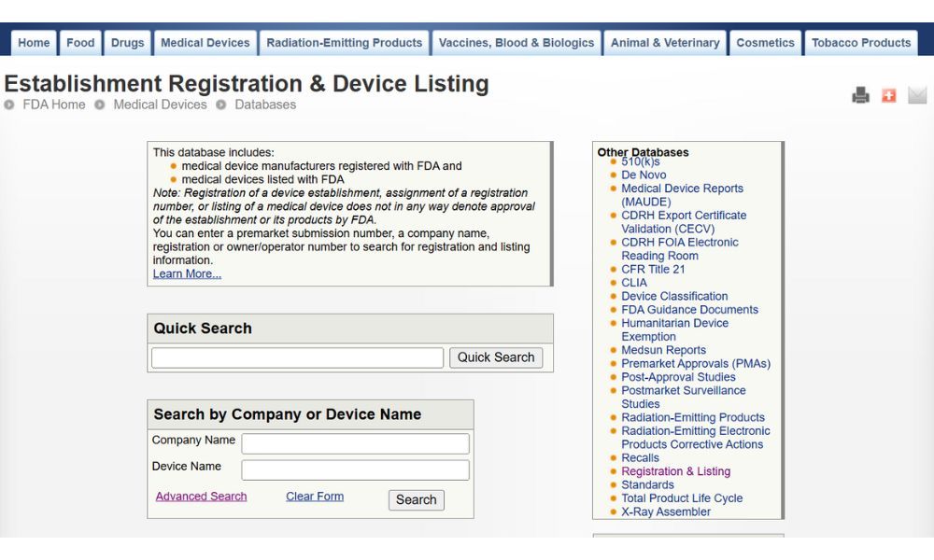Click the red share plus icon
Image resolution: width=934 pixels, height=560 pixels.
tap(889, 95)
